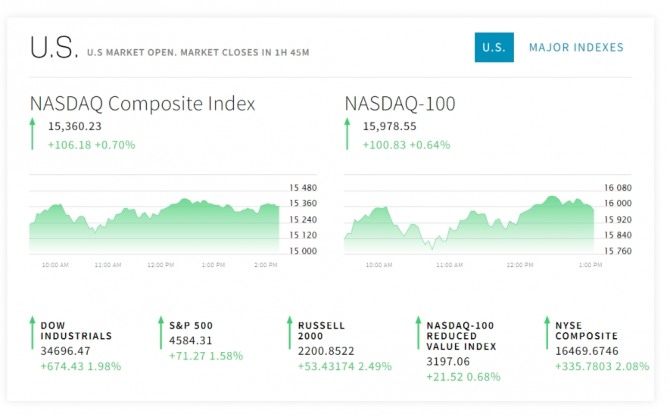Open the NYSE Composite index link
670x417 pixels.
587,331
